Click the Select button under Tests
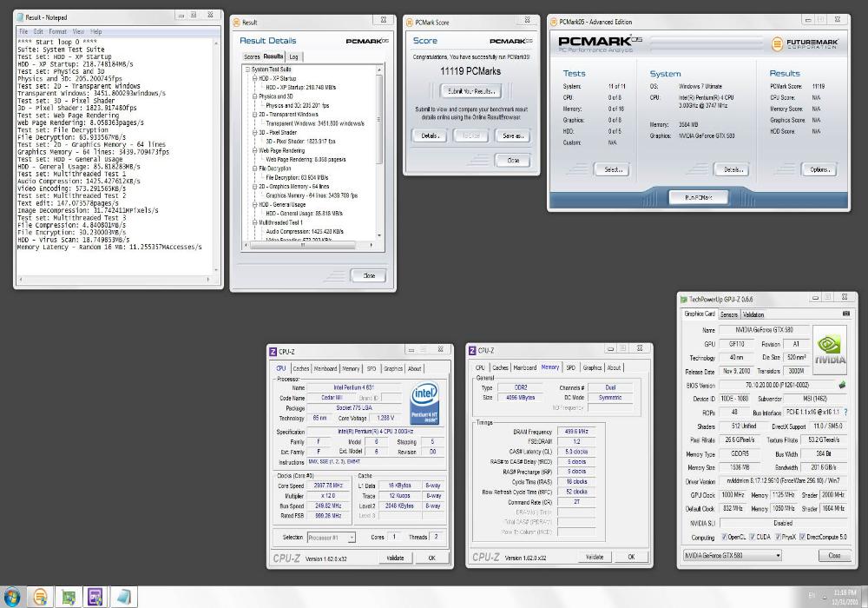This screenshot has height=608, width=868. tap(613, 169)
